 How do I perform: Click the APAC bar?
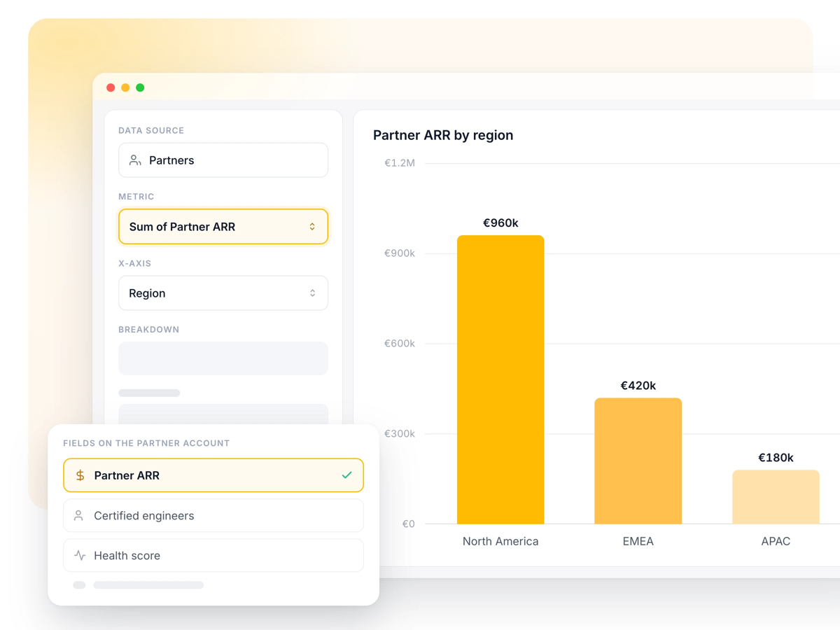coord(776,497)
